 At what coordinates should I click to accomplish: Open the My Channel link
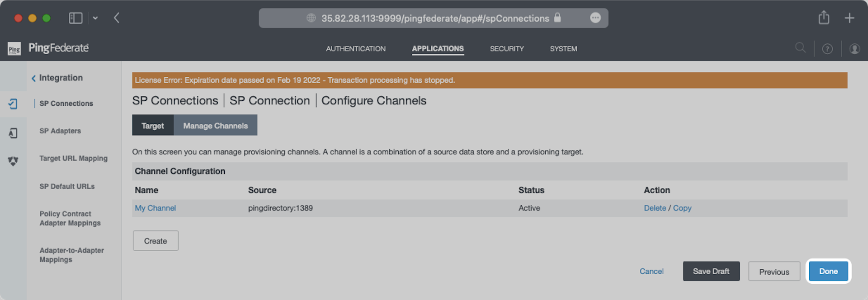point(155,208)
